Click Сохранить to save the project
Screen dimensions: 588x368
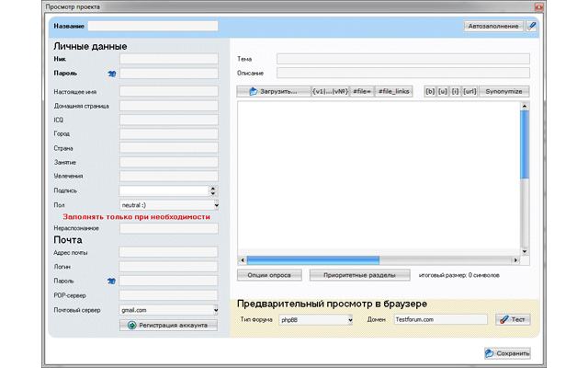tap(506, 352)
